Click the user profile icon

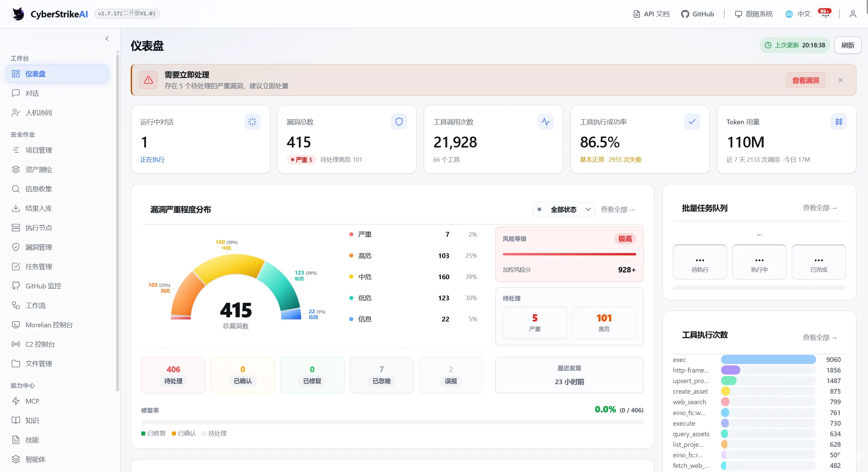coord(853,14)
